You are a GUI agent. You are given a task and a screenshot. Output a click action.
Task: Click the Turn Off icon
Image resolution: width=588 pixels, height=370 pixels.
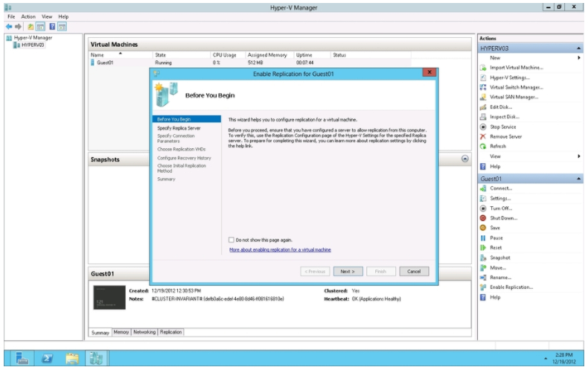[483, 208]
